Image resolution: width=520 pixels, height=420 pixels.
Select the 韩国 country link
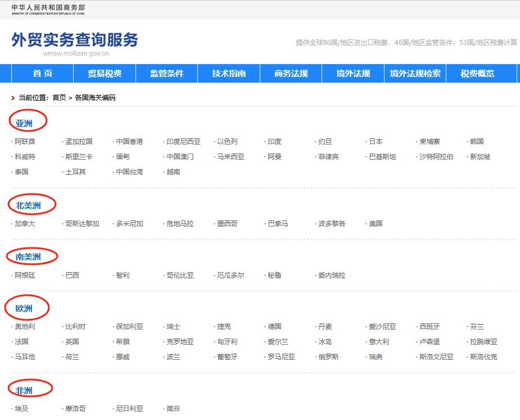pos(477,141)
